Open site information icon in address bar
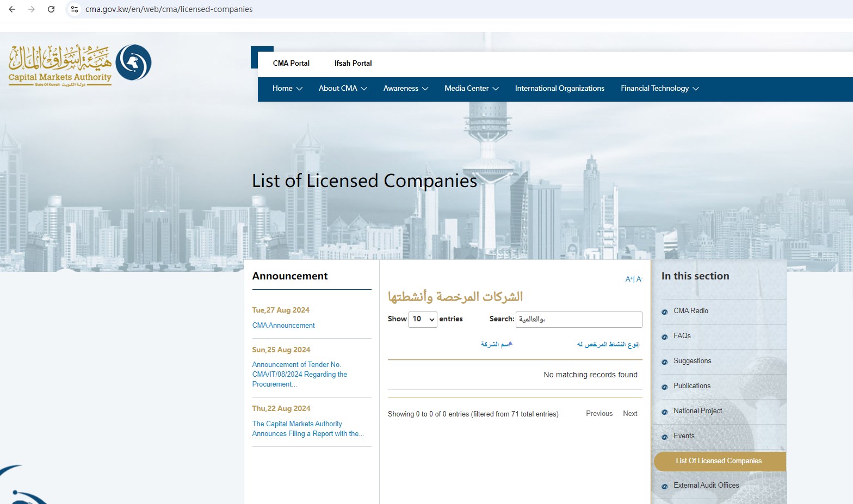The width and height of the screenshot is (853, 504). tap(75, 9)
